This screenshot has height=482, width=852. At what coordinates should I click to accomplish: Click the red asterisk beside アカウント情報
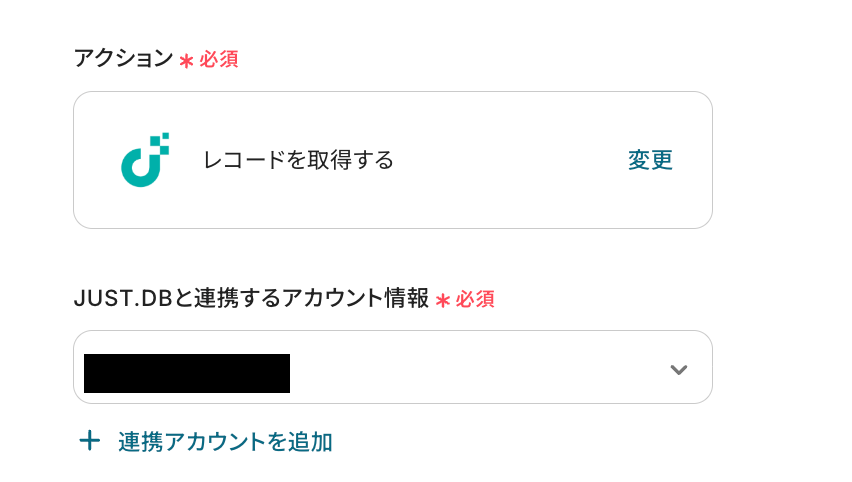click(x=443, y=300)
